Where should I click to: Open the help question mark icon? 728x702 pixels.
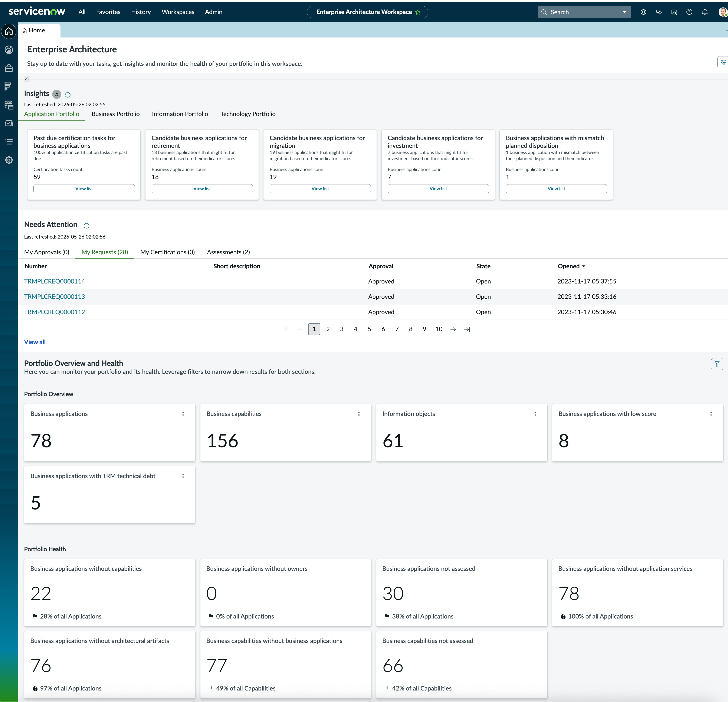pyautogui.click(x=689, y=12)
